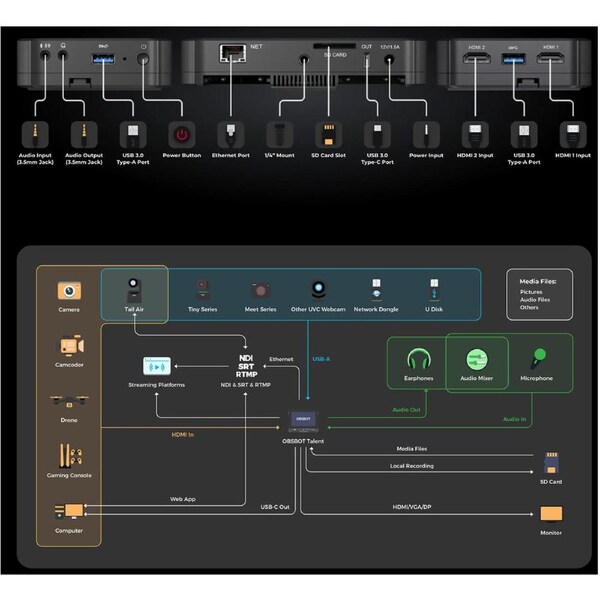Click the HDMI 1 Input icon
Viewport: 600px width, 600px height.
[573, 135]
